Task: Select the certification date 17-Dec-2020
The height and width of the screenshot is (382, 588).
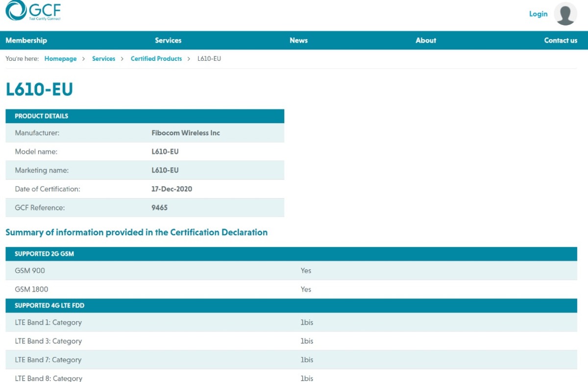Action: click(172, 189)
